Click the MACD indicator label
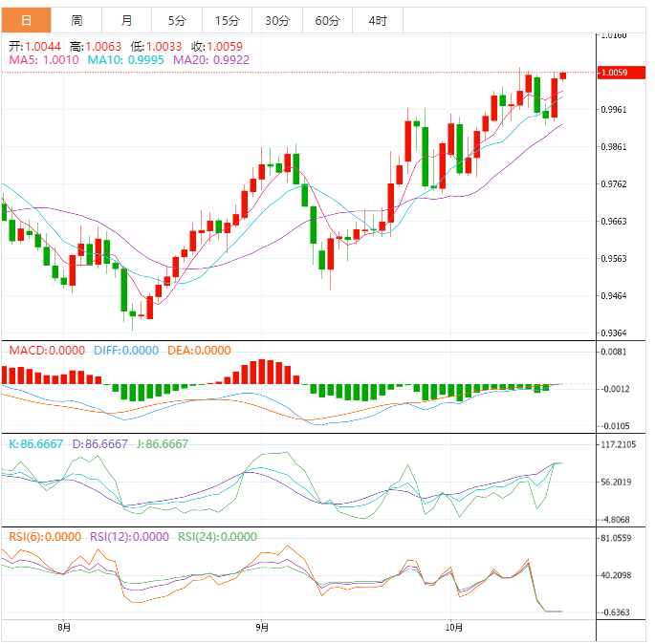Screen dimensions: 655x644 (46, 351)
